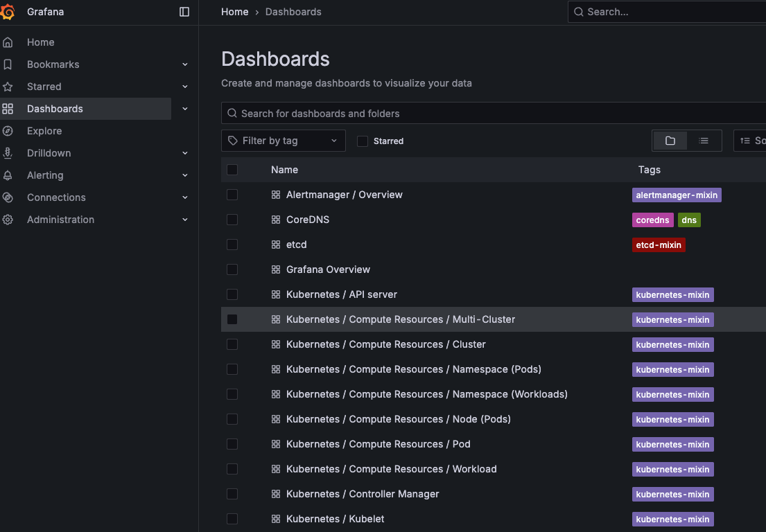
Task: Check the Grafana Overview row checkbox
Action: (x=232, y=269)
